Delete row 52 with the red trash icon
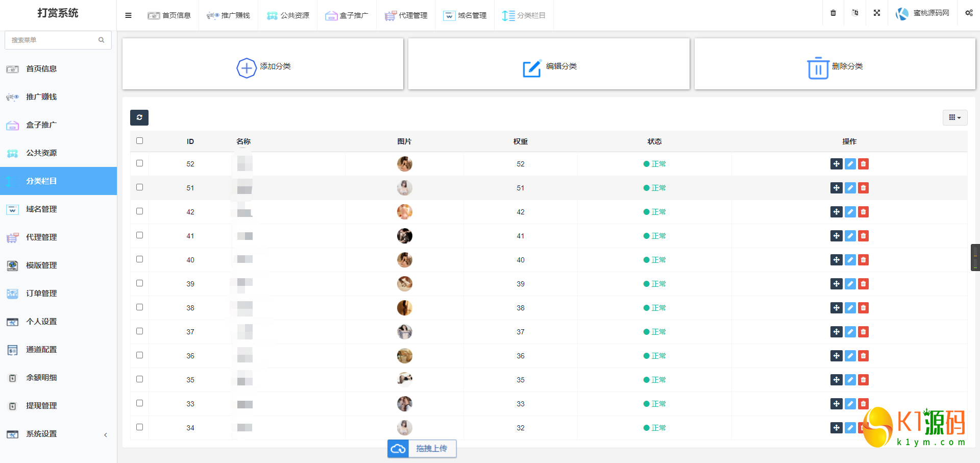Screen dimensions: 980x463 (x=863, y=164)
